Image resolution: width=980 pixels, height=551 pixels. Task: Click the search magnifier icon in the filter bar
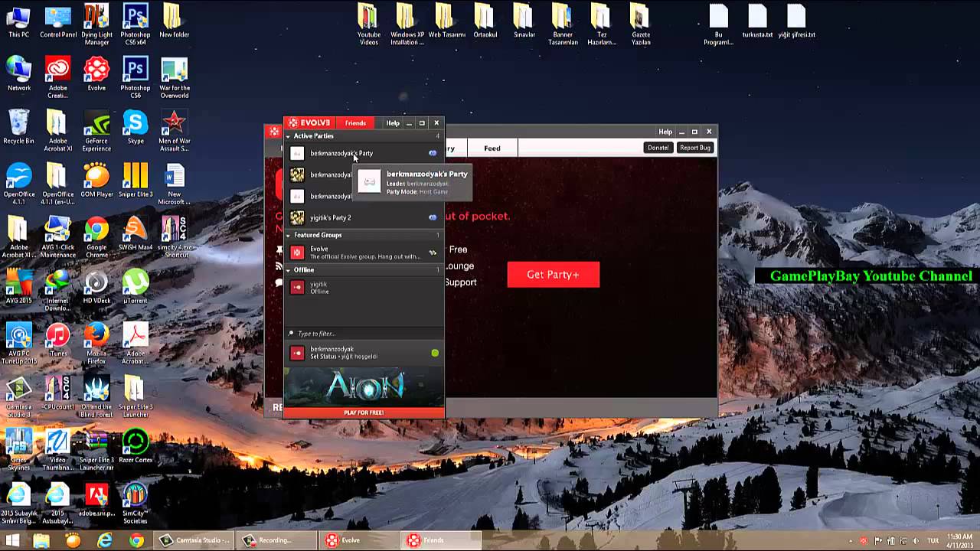click(x=291, y=334)
